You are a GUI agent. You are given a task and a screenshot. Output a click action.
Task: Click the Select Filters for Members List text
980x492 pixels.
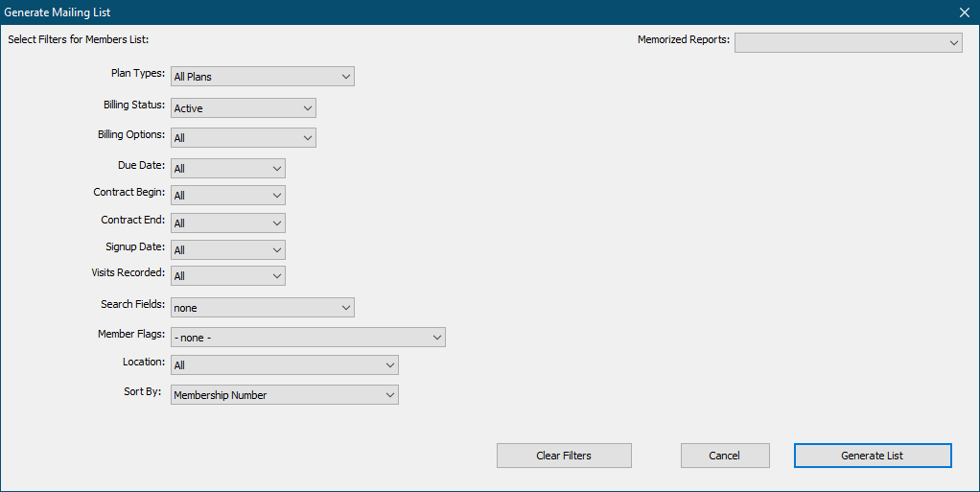point(79,40)
